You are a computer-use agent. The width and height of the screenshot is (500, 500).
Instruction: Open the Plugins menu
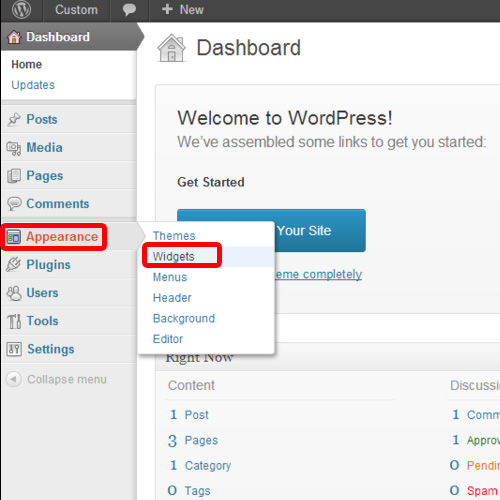[49, 265]
